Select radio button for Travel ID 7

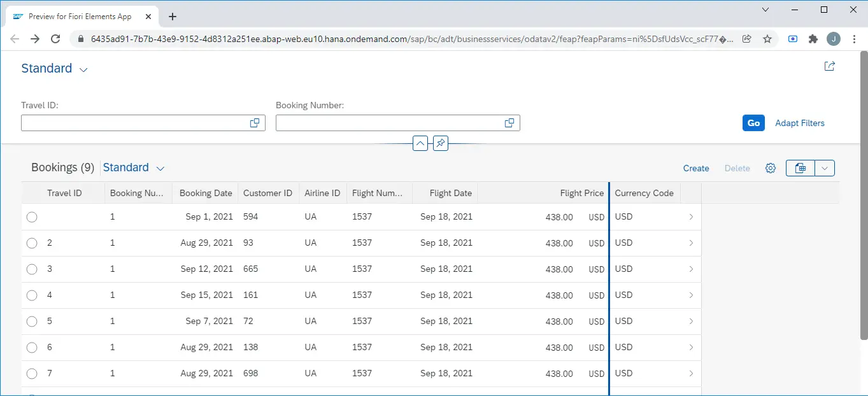[32, 374]
